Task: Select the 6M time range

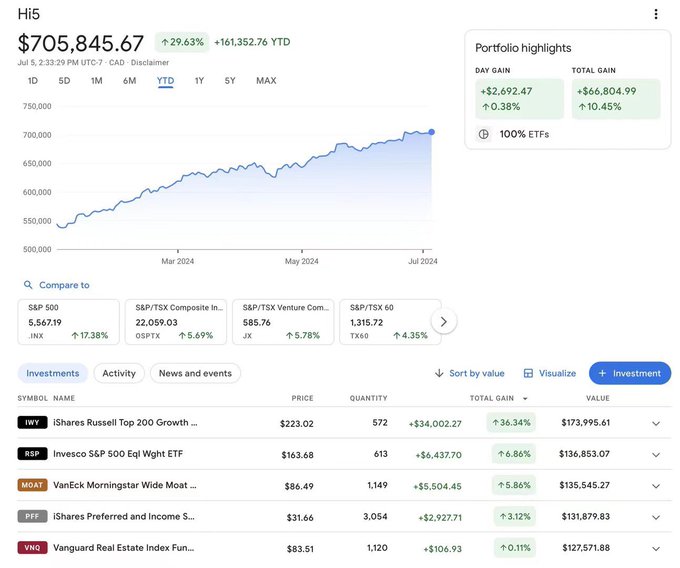Action: coord(129,81)
